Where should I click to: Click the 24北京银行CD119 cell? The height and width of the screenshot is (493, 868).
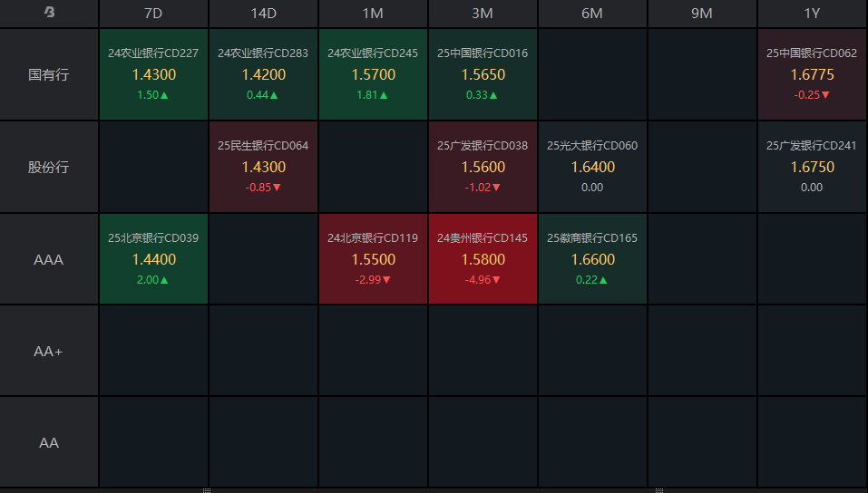pos(373,259)
